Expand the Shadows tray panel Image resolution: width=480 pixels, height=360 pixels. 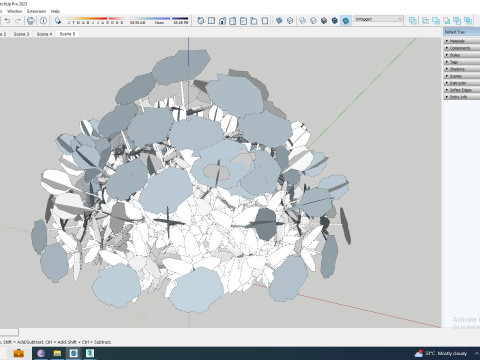[462, 69]
